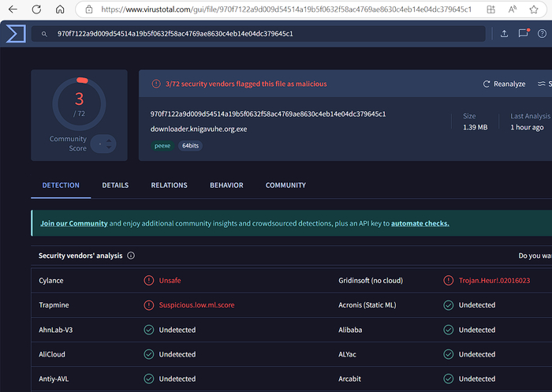Open the RELATIONS tab
This screenshot has width=552, height=392.
pyautogui.click(x=169, y=185)
